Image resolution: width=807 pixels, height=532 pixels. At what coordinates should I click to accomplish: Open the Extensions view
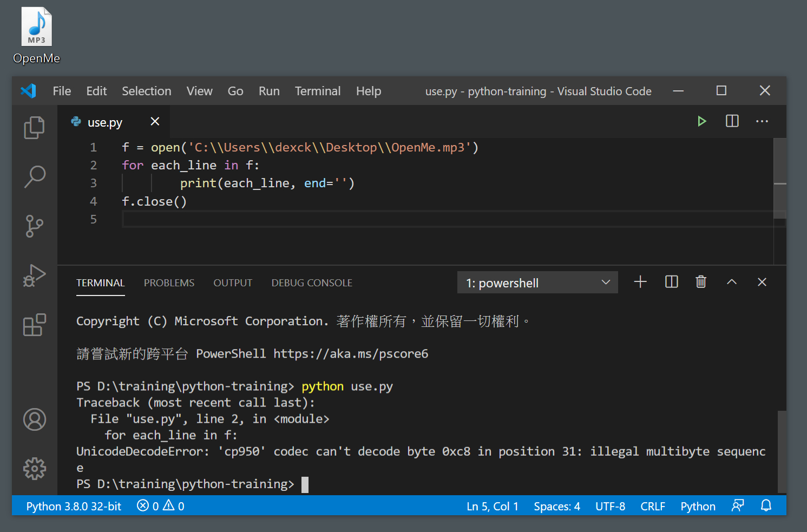point(35,325)
